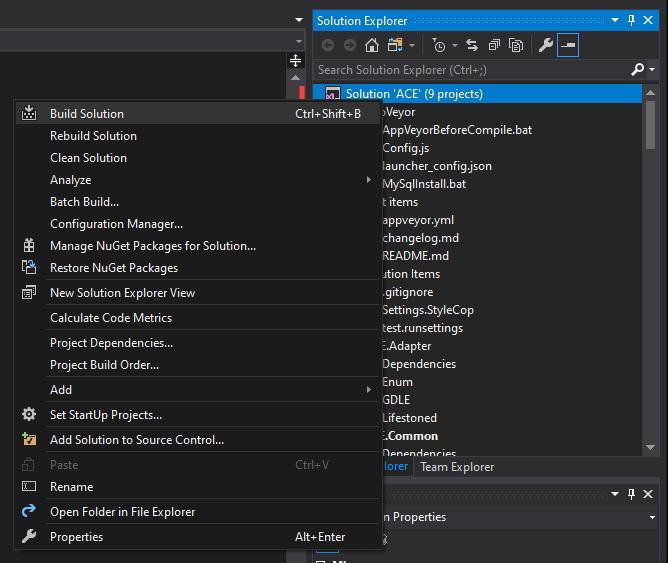Choose Rename from context menu
668x563 pixels.
[197, 487]
